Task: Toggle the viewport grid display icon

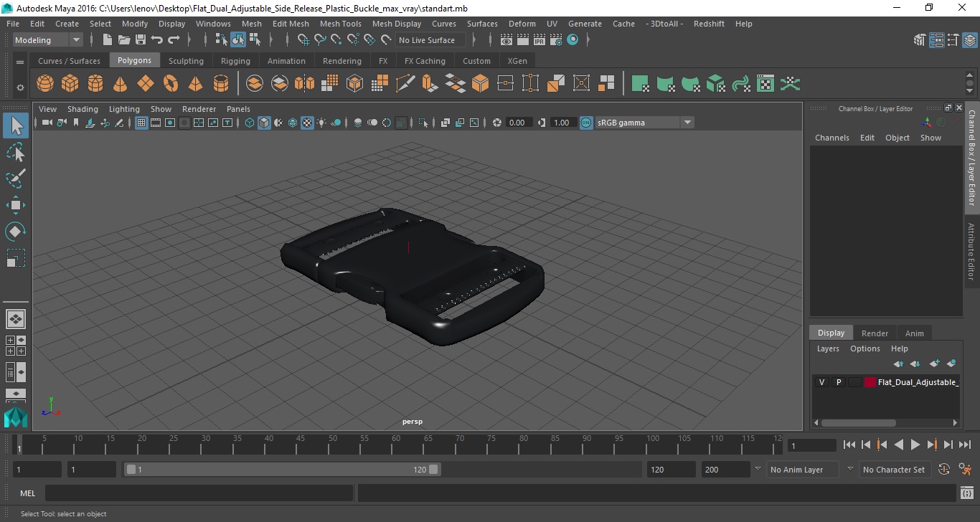Action: (x=141, y=123)
